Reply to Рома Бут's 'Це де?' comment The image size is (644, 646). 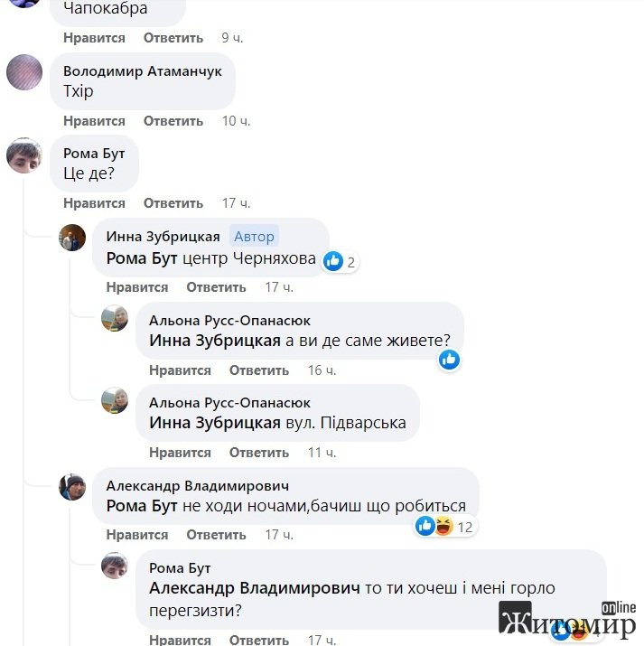click(173, 203)
